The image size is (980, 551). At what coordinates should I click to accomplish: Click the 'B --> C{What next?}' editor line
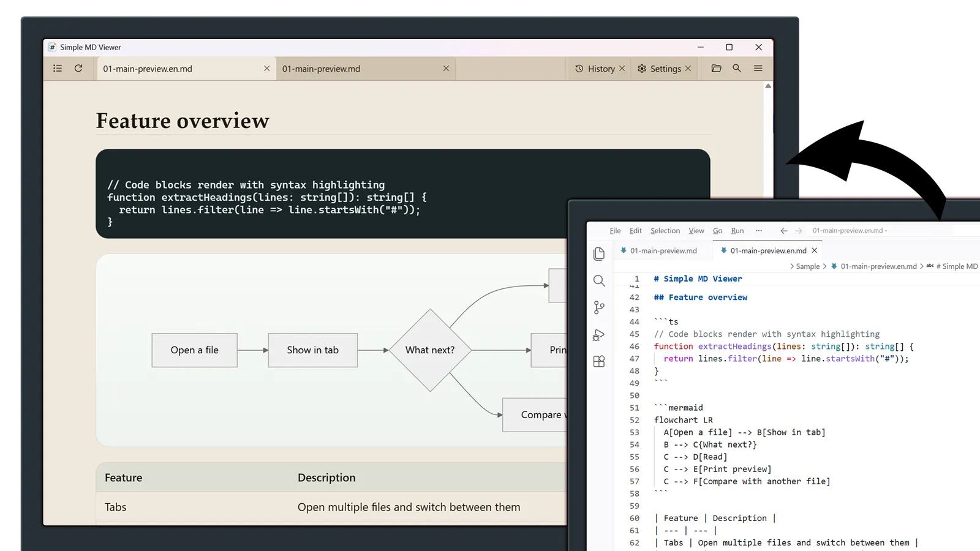coord(710,444)
